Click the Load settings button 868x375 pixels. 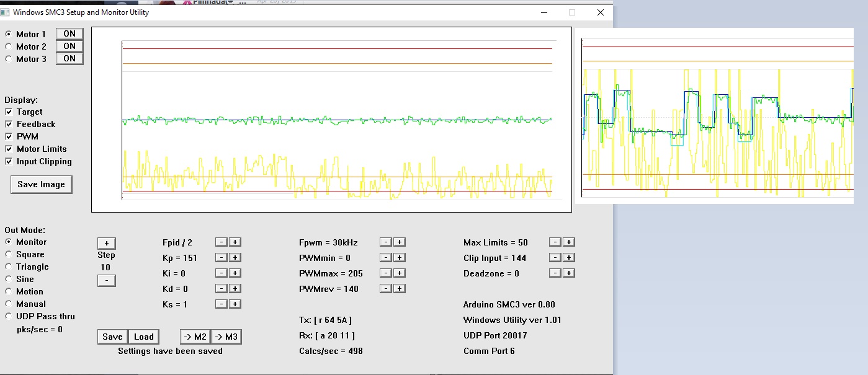[144, 337]
